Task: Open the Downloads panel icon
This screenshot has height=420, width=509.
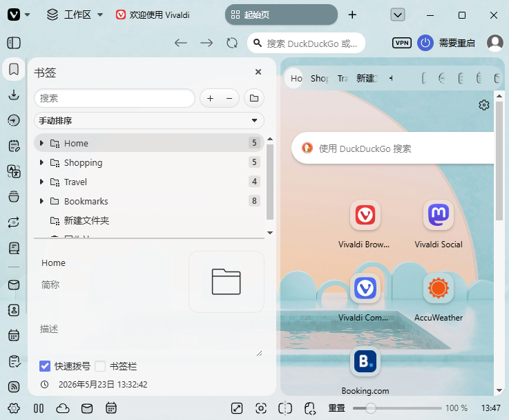Action: [14, 95]
